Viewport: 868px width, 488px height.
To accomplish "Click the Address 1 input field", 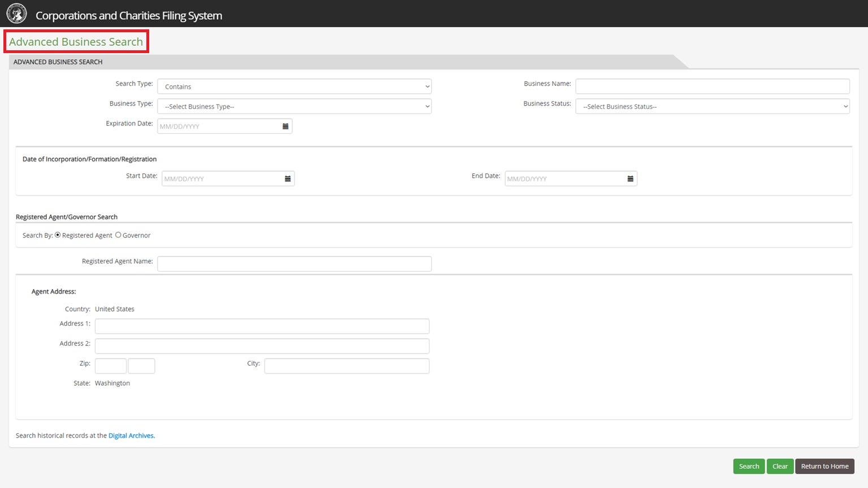I will tap(262, 326).
